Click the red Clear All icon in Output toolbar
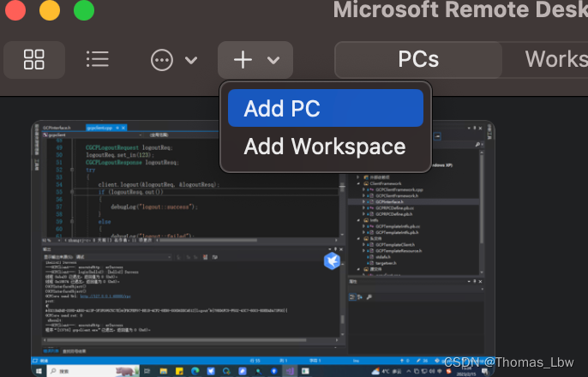Viewport: 588px width, 377px height. pyautogui.click(x=205, y=257)
